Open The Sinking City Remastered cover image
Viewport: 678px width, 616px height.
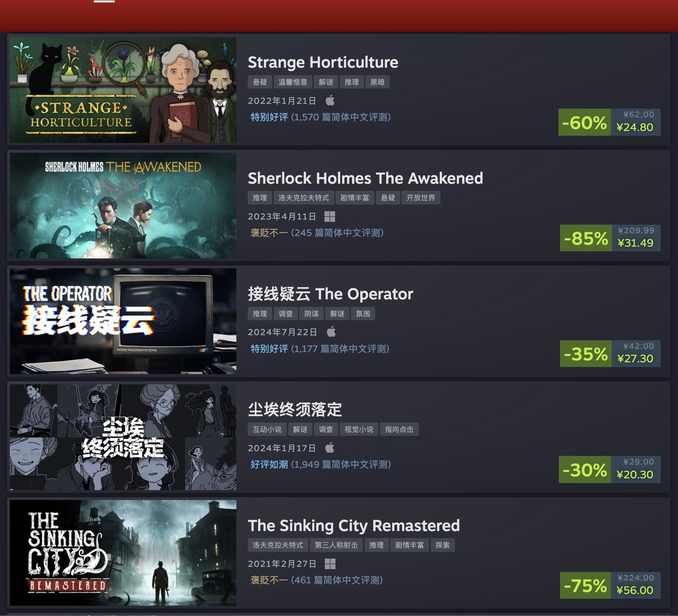tap(123, 553)
